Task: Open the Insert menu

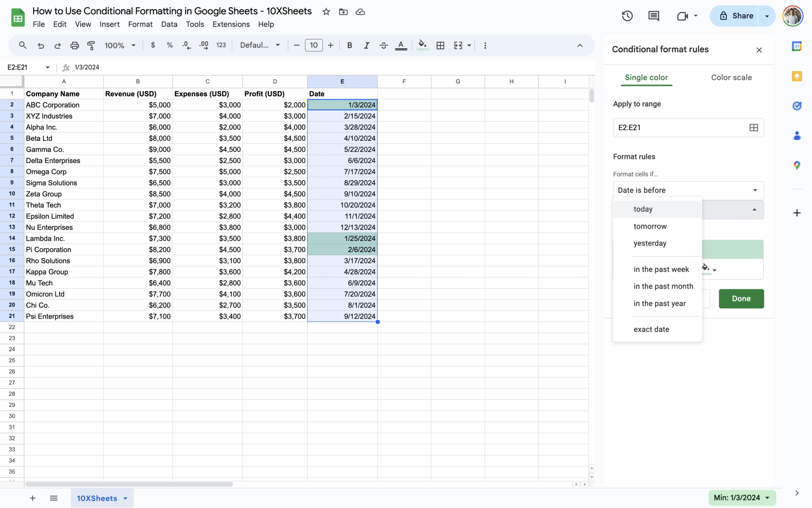Action: (109, 24)
